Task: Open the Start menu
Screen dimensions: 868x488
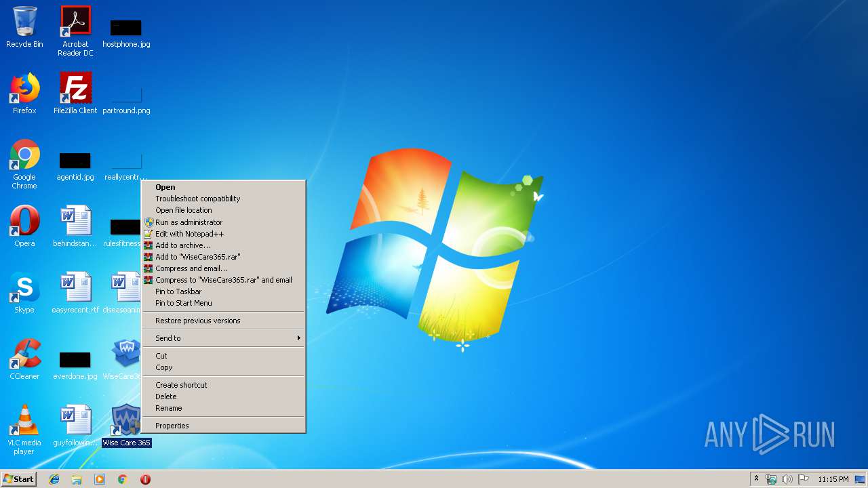Action: tap(18, 479)
